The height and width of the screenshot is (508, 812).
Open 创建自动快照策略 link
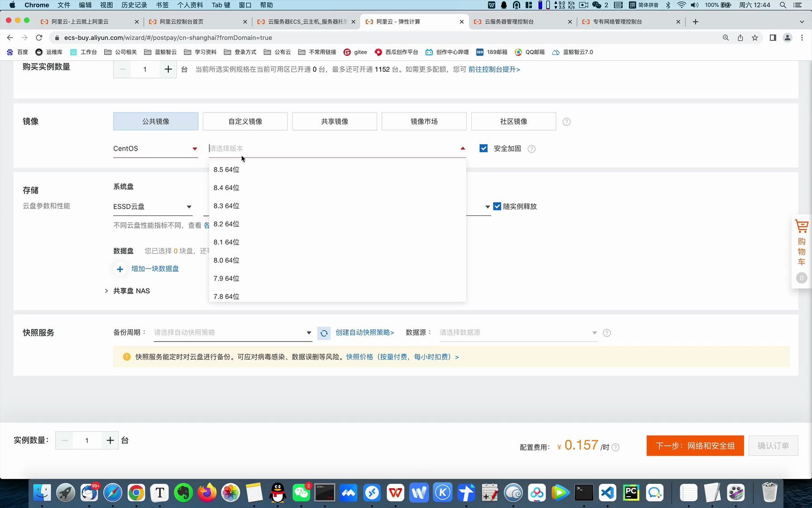point(365,332)
